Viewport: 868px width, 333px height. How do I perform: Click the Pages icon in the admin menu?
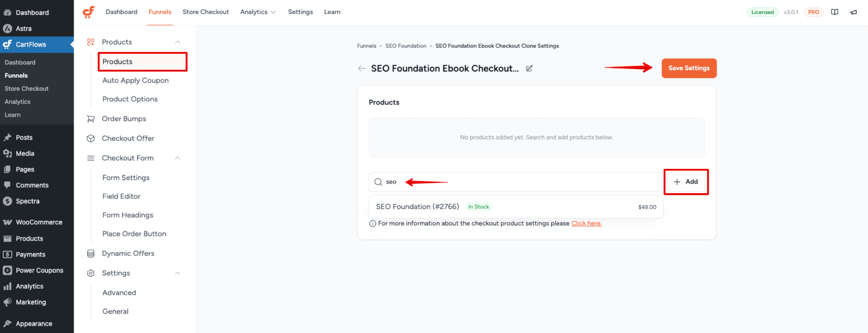[8, 169]
